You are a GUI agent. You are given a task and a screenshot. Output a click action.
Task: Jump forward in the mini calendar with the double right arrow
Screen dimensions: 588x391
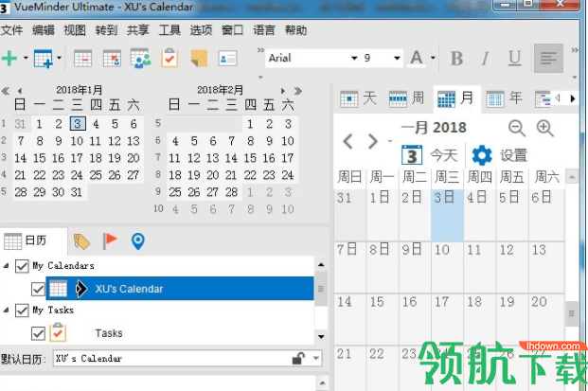(297, 91)
